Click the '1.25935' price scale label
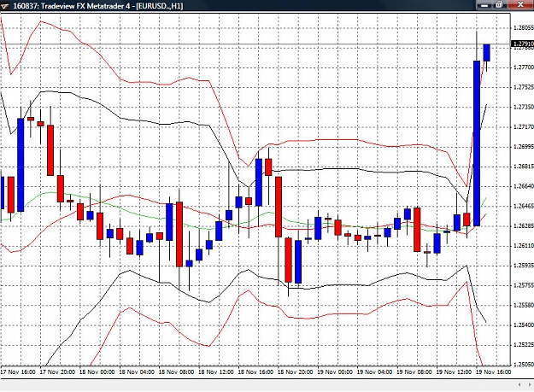Image resolution: width=534 pixels, height=392 pixels. [x=524, y=266]
